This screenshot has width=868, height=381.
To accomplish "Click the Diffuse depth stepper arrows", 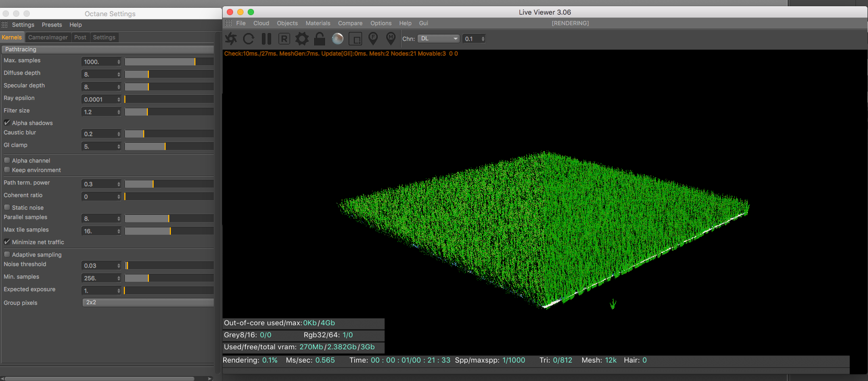I will pyautogui.click(x=119, y=74).
